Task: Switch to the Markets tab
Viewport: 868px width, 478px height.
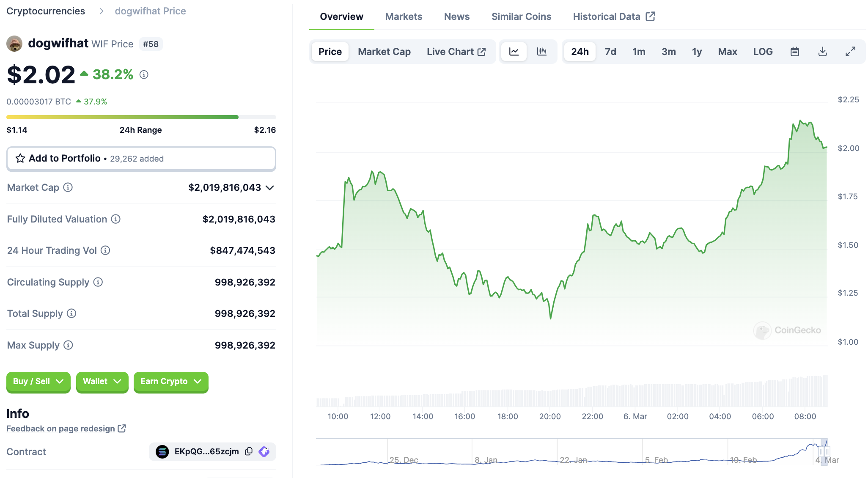Action: [x=404, y=16]
